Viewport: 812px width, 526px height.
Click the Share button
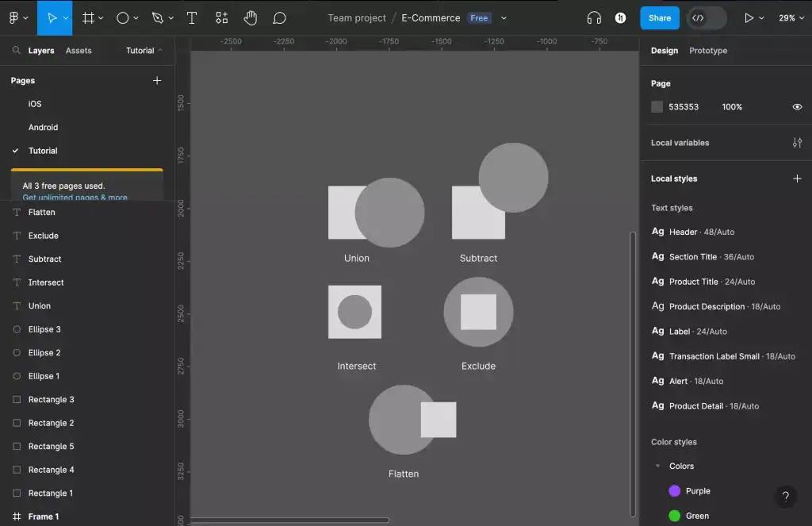659,17
